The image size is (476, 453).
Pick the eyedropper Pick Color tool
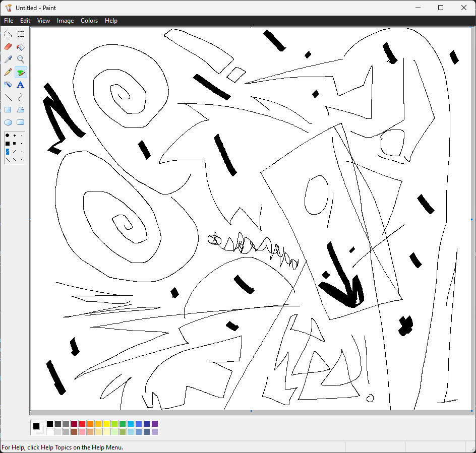pos(8,59)
